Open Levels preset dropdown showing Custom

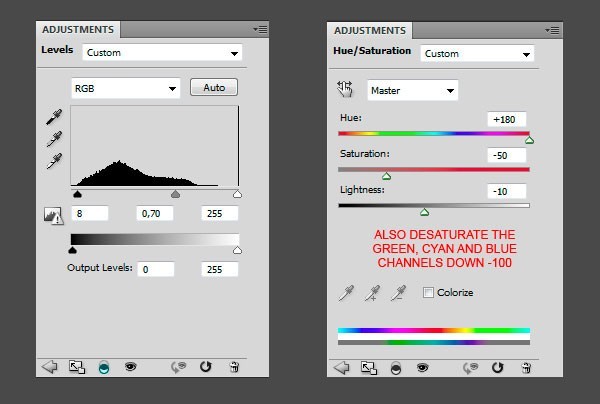pos(162,53)
